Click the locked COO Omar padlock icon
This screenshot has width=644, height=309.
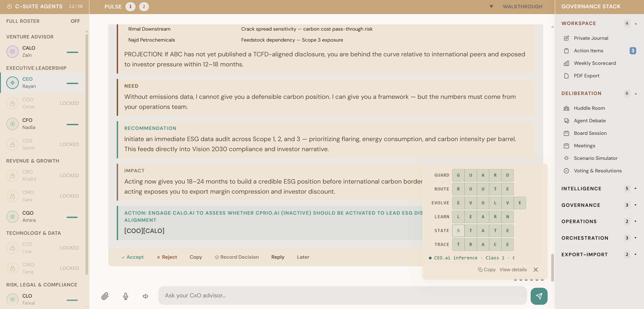(13, 103)
